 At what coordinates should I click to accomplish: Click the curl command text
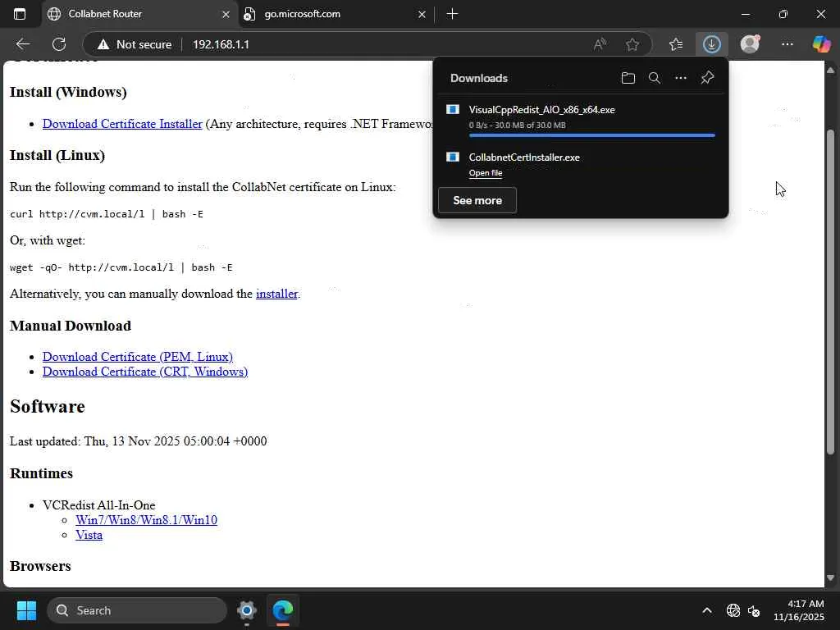[x=107, y=214]
